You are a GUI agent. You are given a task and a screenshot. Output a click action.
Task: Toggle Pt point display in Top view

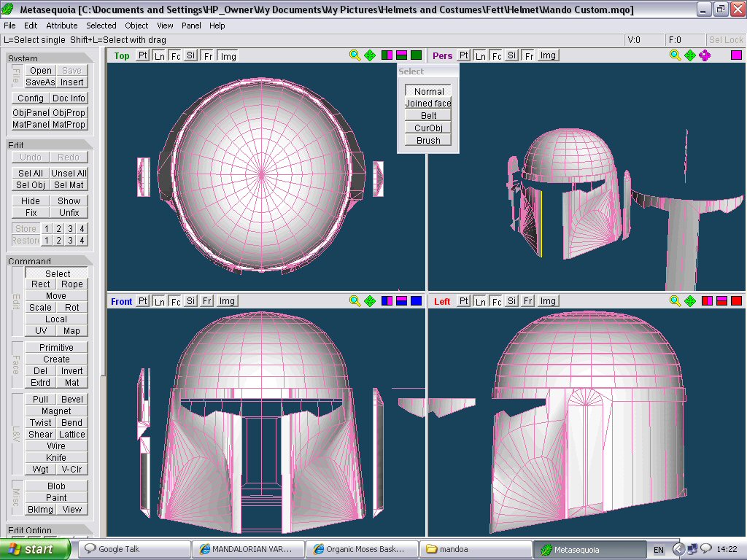142,55
